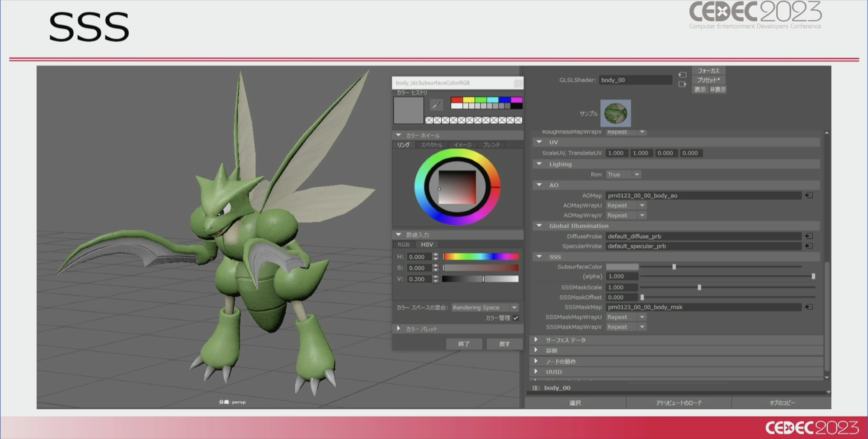The height and width of the screenshot is (439, 868).
Task: Close the SubsurfaceColorRGB color picker window
Action: tap(518, 83)
